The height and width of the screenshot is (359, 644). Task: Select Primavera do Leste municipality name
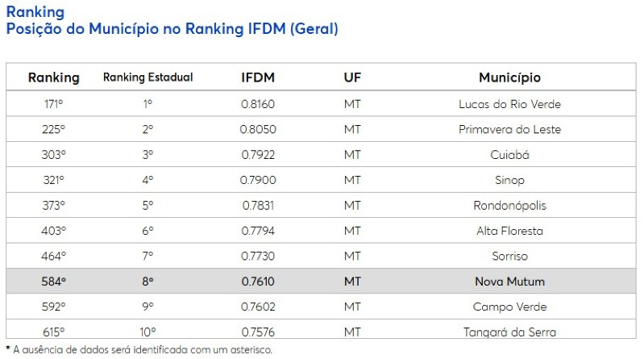click(x=509, y=129)
